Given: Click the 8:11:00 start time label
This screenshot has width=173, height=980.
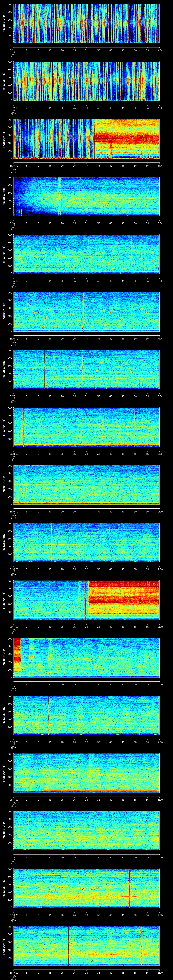Looking at the screenshot, I should pyautogui.click(x=14, y=627).
